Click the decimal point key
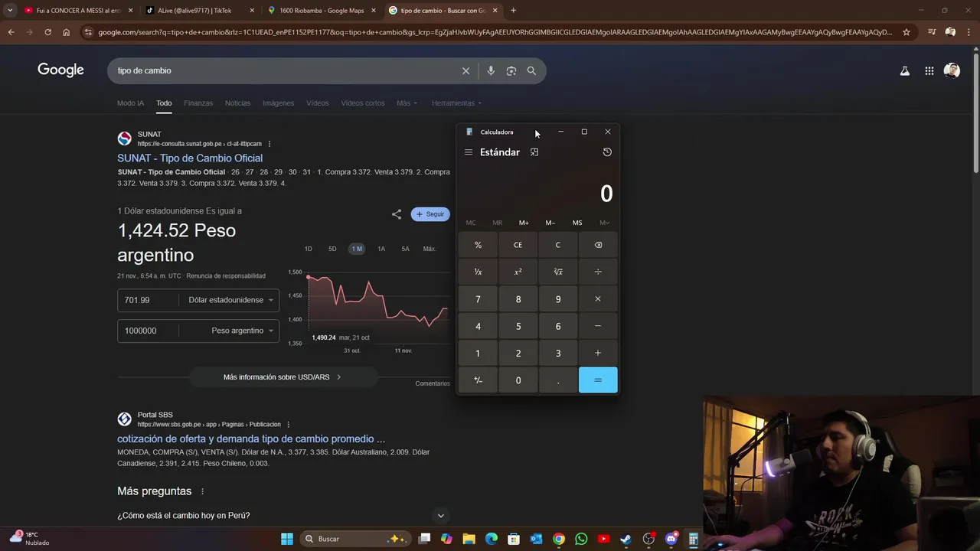This screenshot has height=551, width=980. click(x=558, y=380)
